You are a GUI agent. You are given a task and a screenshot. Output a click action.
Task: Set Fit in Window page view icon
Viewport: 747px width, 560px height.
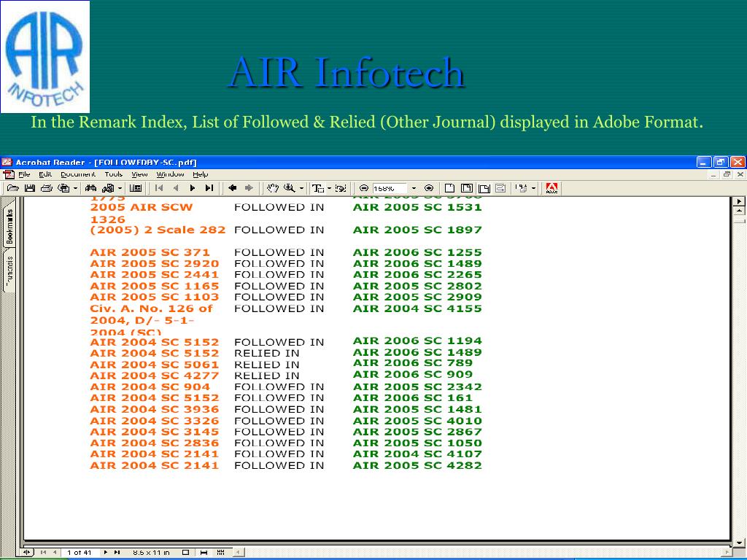point(467,188)
